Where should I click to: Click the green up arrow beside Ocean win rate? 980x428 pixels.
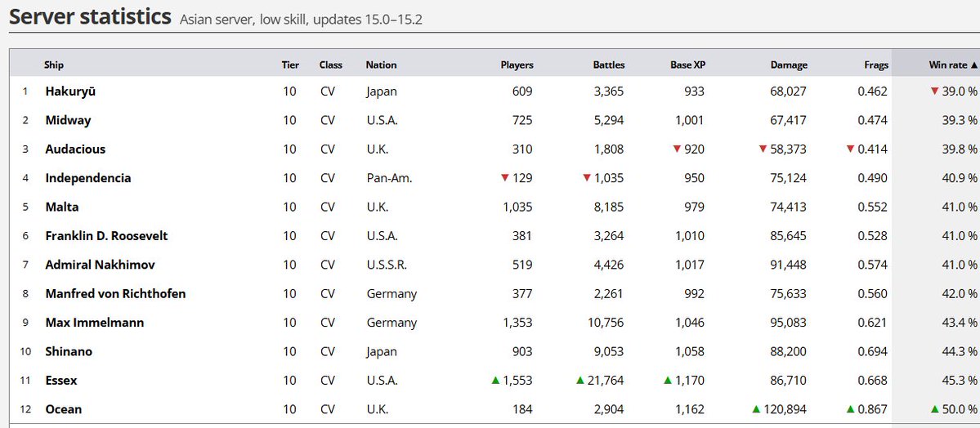pyautogui.click(x=935, y=409)
